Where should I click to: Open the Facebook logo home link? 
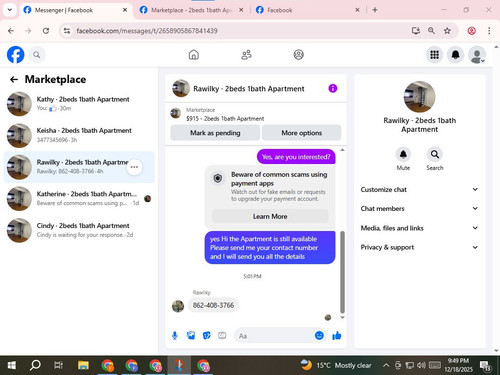coord(16,55)
